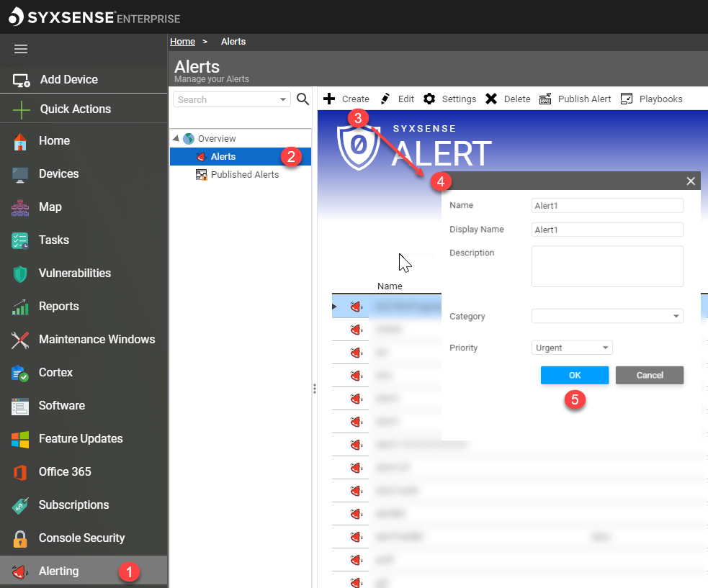Select the Vulnerabilities shield icon
Screen dimensions: 708x588
click(x=20, y=273)
